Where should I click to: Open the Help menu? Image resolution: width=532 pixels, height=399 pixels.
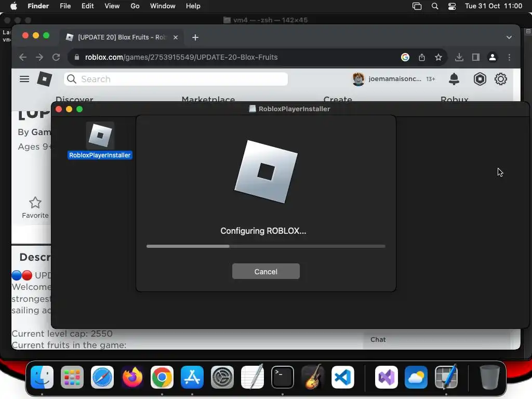click(193, 6)
